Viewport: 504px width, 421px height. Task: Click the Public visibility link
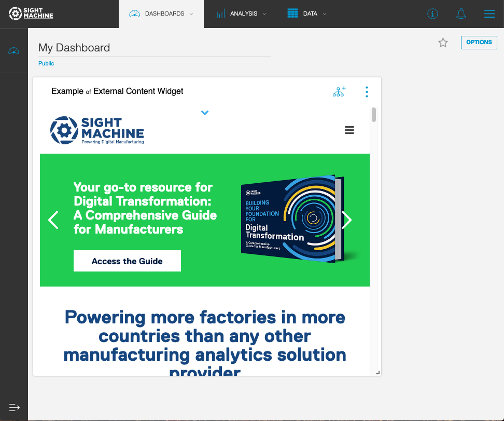tap(46, 63)
